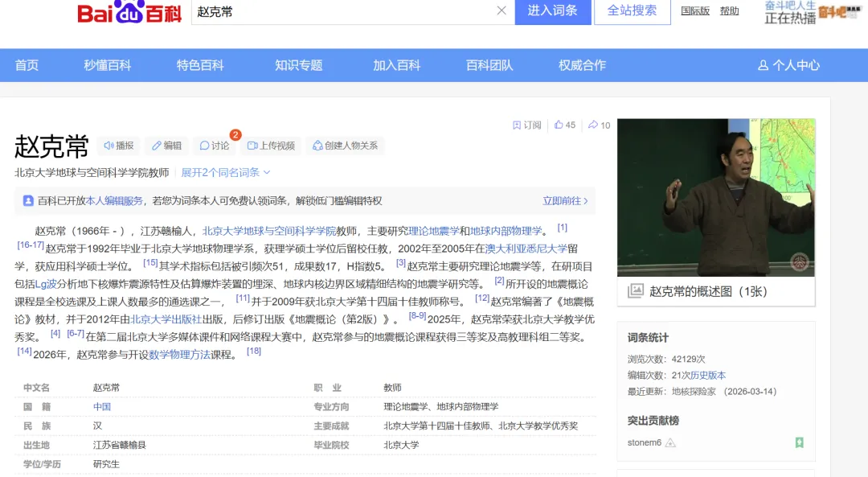The height and width of the screenshot is (477, 868).
Task: Open the 百科团队 nav tab
Action: 490,65
